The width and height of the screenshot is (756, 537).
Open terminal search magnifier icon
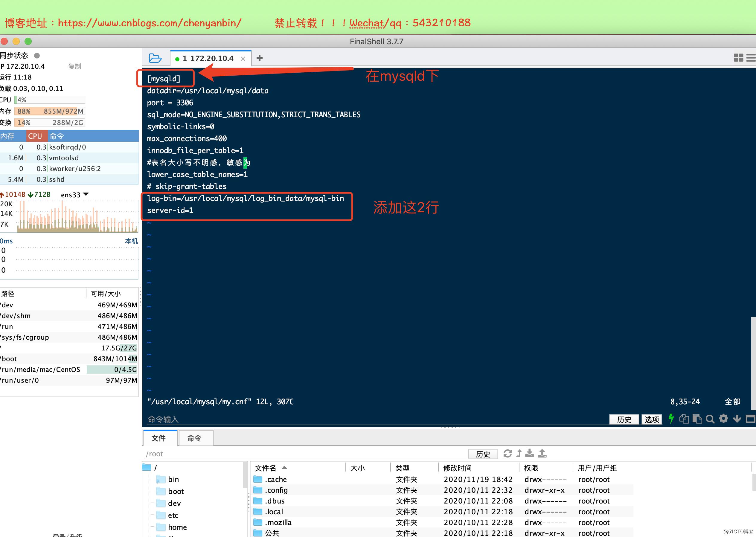[x=710, y=419]
